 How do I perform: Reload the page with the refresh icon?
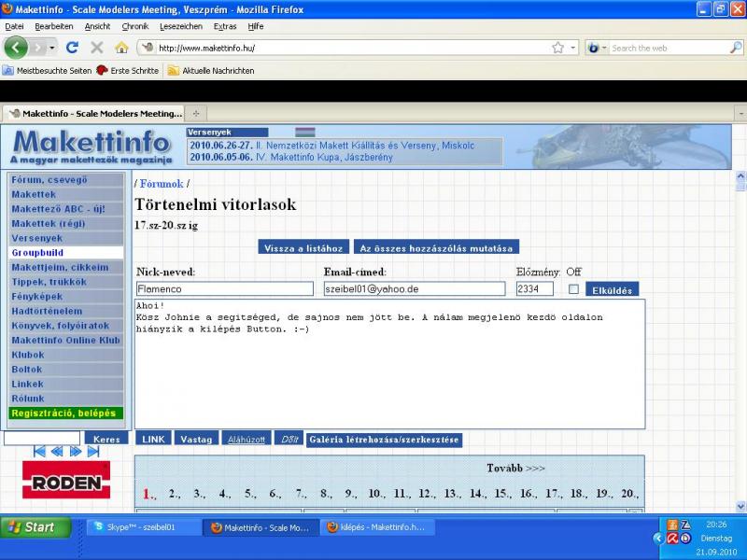[72, 47]
